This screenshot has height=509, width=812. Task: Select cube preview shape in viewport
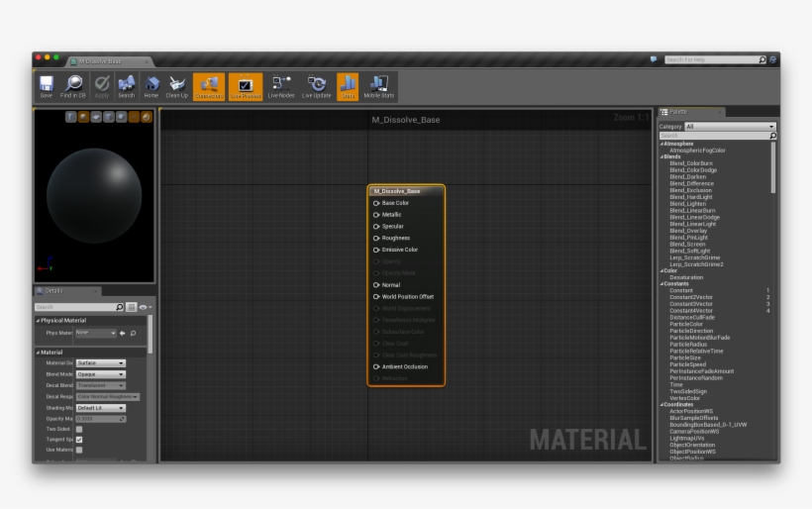108,117
